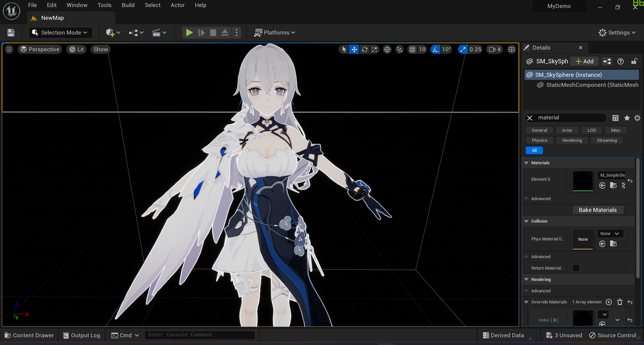Open the Tools menu
The width and height of the screenshot is (644, 345).
(105, 5)
